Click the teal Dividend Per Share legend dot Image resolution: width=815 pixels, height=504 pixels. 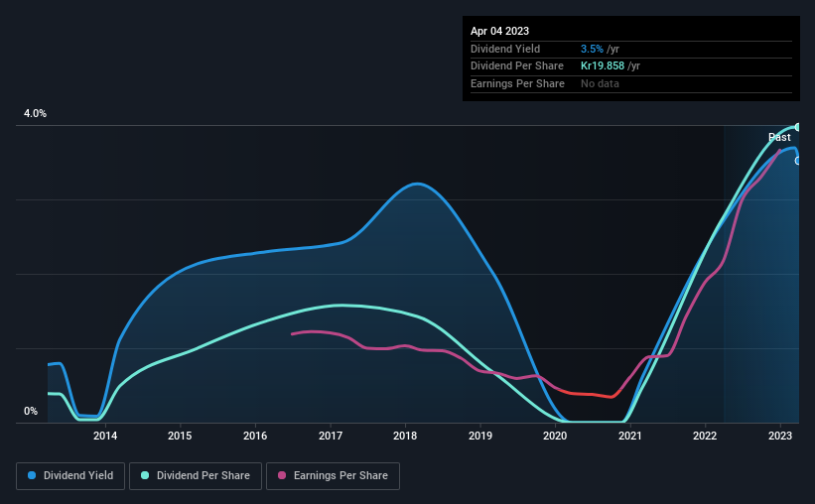click(145, 475)
